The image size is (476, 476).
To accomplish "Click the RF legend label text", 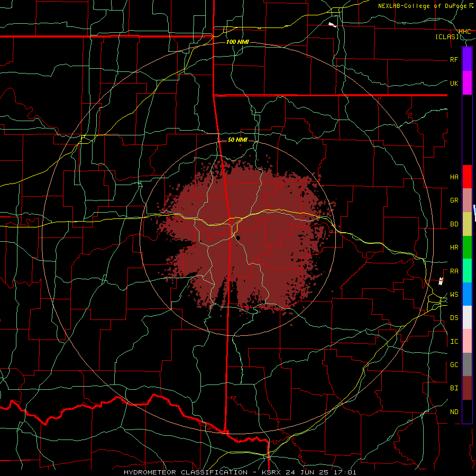I will click(454, 59).
